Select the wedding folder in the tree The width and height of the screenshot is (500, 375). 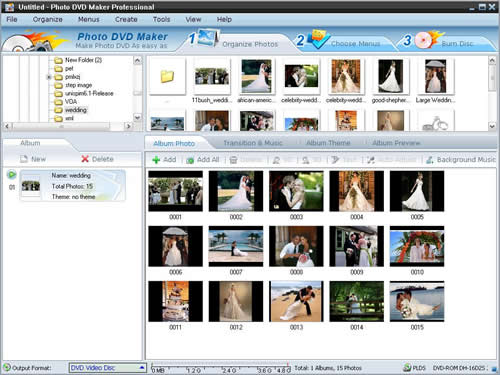[x=71, y=110]
